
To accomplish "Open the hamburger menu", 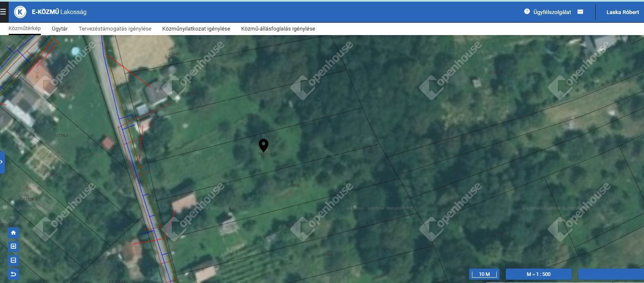I will (x=3, y=12).
